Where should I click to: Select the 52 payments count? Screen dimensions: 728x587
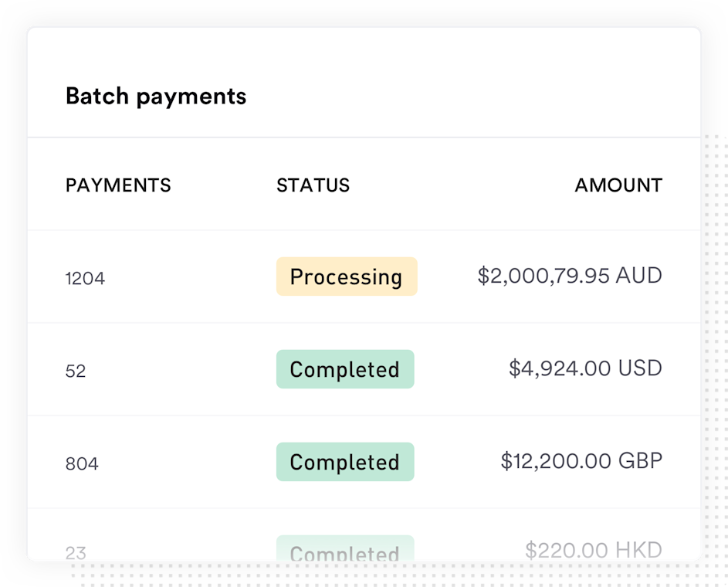point(76,371)
